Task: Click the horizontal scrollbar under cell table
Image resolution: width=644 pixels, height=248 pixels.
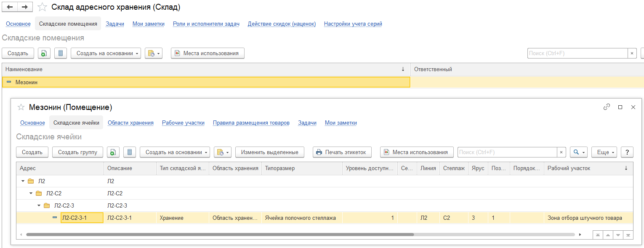Action: (219, 235)
